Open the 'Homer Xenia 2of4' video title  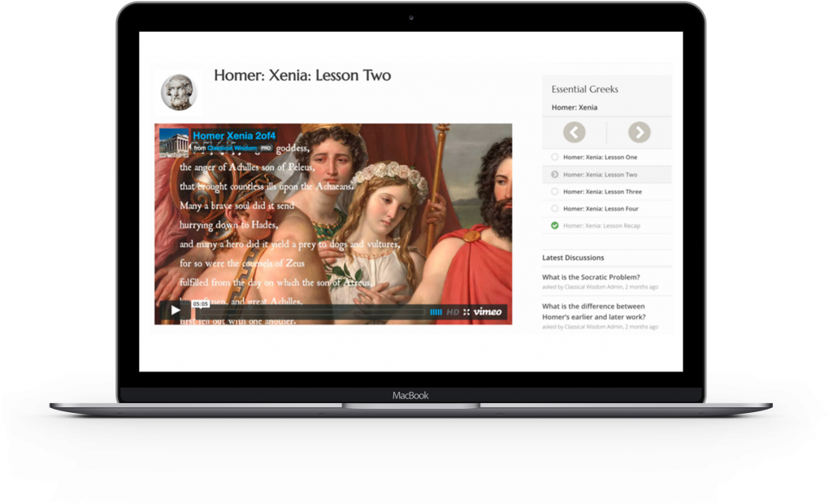tap(234, 136)
